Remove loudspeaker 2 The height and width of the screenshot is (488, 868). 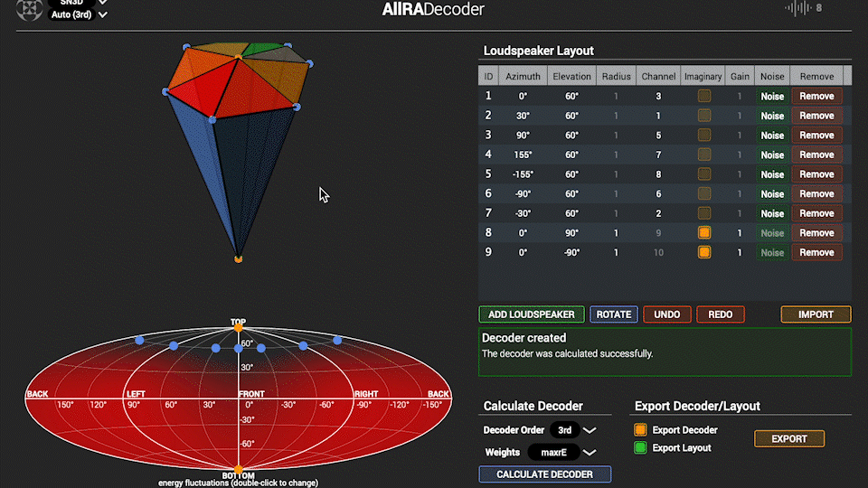pos(817,116)
